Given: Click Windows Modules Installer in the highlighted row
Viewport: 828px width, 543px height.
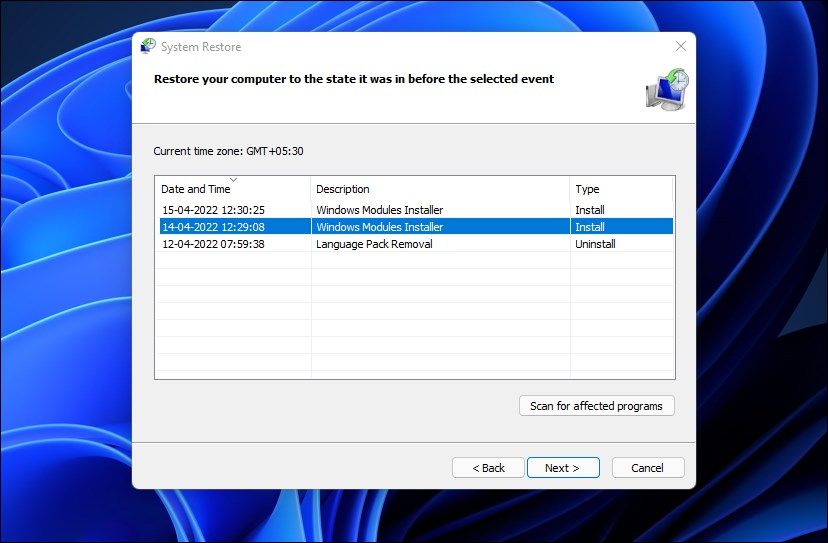Looking at the screenshot, I should tap(379, 227).
